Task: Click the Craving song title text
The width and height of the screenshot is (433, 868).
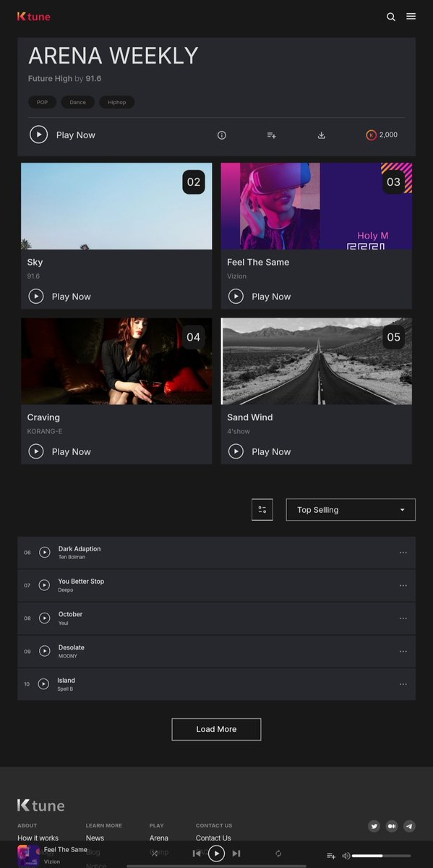Action: click(x=43, y=417)
